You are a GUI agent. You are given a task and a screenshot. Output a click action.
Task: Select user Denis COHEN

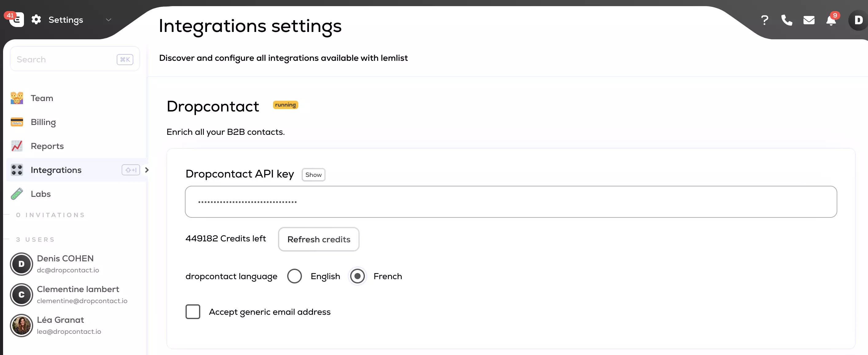click(65, 258)
